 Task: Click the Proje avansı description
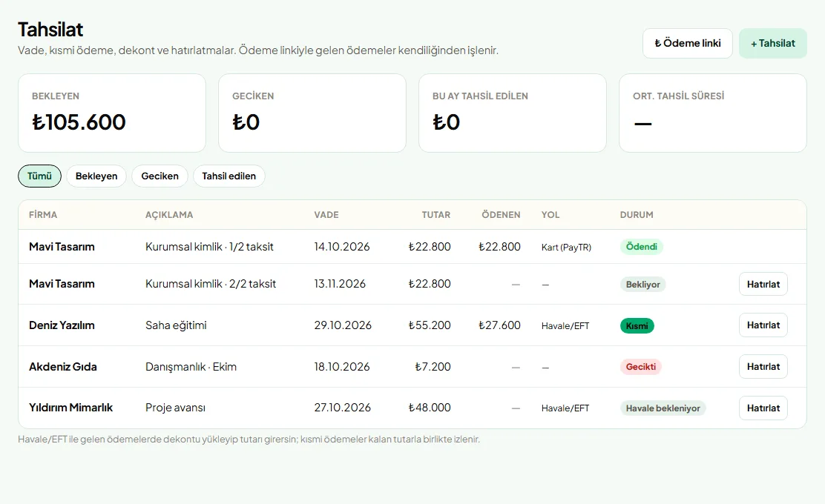175,408
